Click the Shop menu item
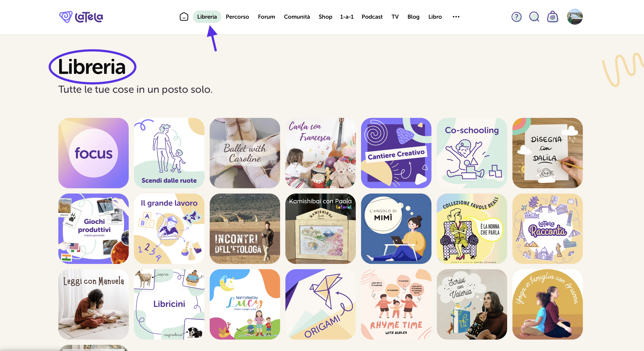Image resolution: width=644 pixels, height=351 pixels. [325, 17]
